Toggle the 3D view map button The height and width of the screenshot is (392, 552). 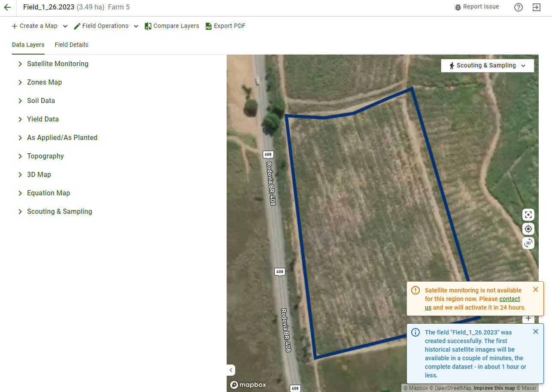tap(528, 243)
